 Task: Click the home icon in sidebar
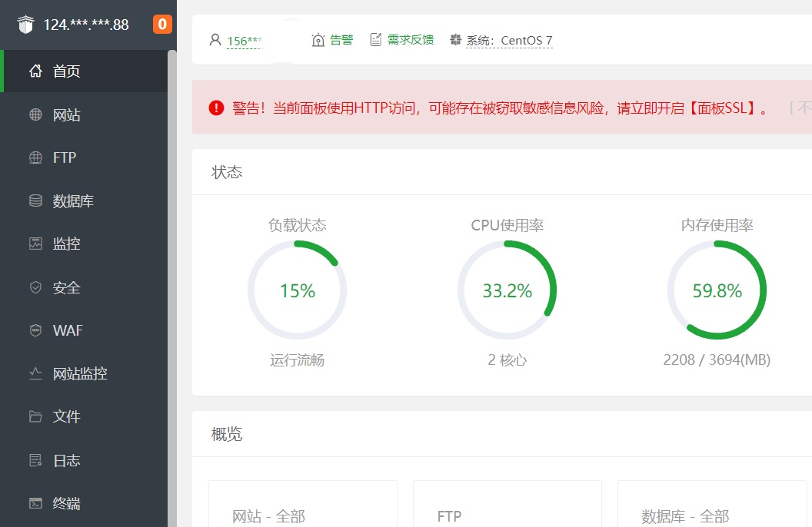[35, 71]
